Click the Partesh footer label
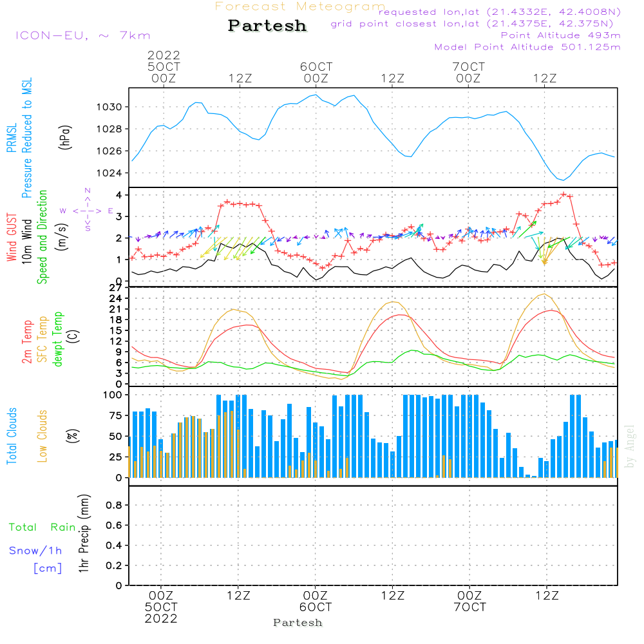This screenshot has height=644, width=644. point(298,623)
